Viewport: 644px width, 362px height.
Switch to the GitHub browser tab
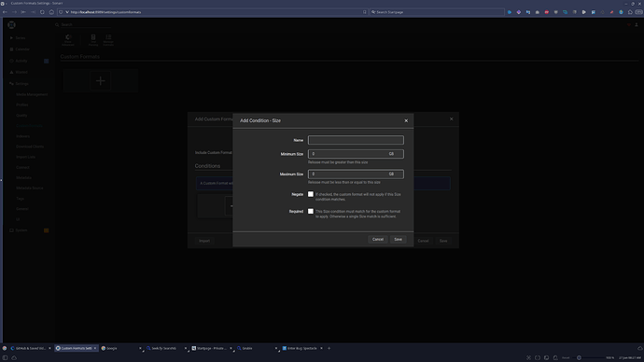pos(30,348)
